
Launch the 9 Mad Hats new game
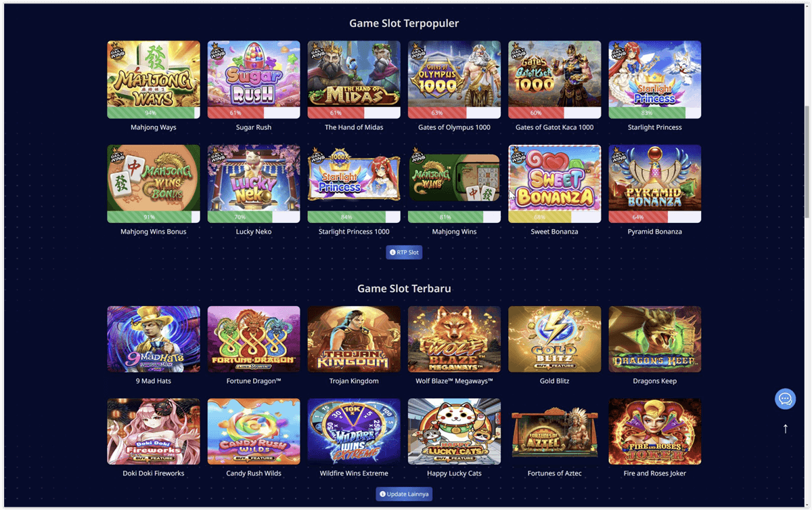154,339
